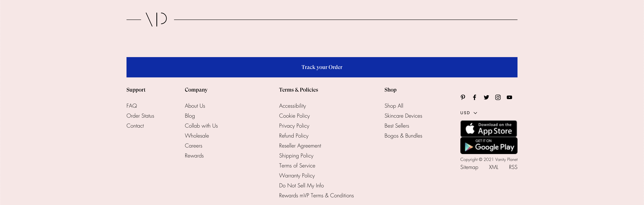This screenshot has width=644, height=205.
Task: Click the Track your Order button
Action: (322, 67)
